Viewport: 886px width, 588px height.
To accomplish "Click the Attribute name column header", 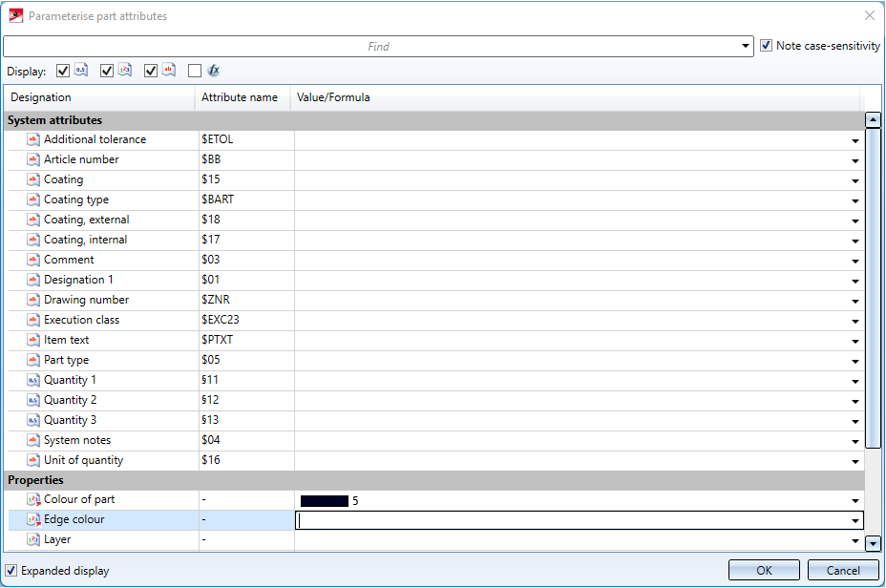I will point(243,97).
